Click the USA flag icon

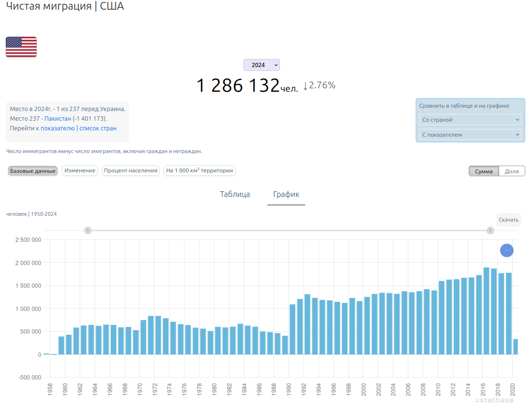pyautogui.click(x=21, y=47)
